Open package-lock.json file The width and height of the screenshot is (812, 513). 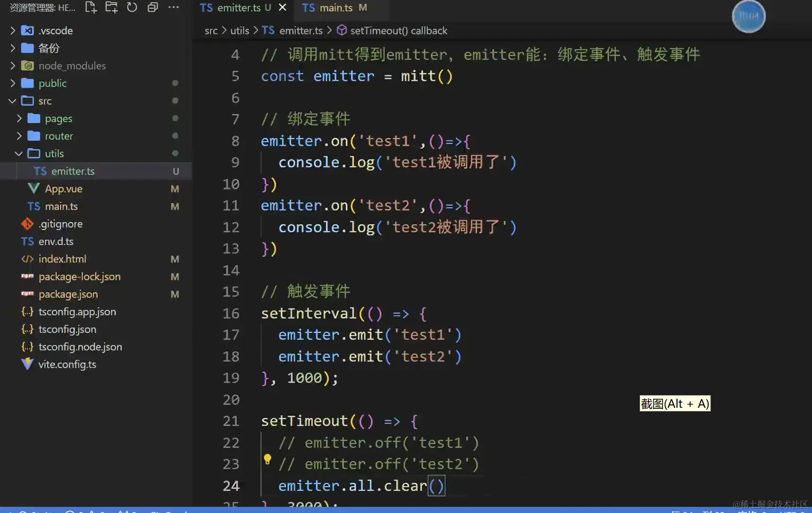(x=96, y=277)
